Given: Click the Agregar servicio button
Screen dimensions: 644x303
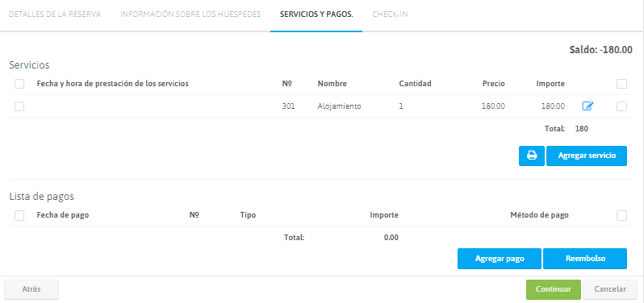Looking at the screenshot, I should (587, 156).
